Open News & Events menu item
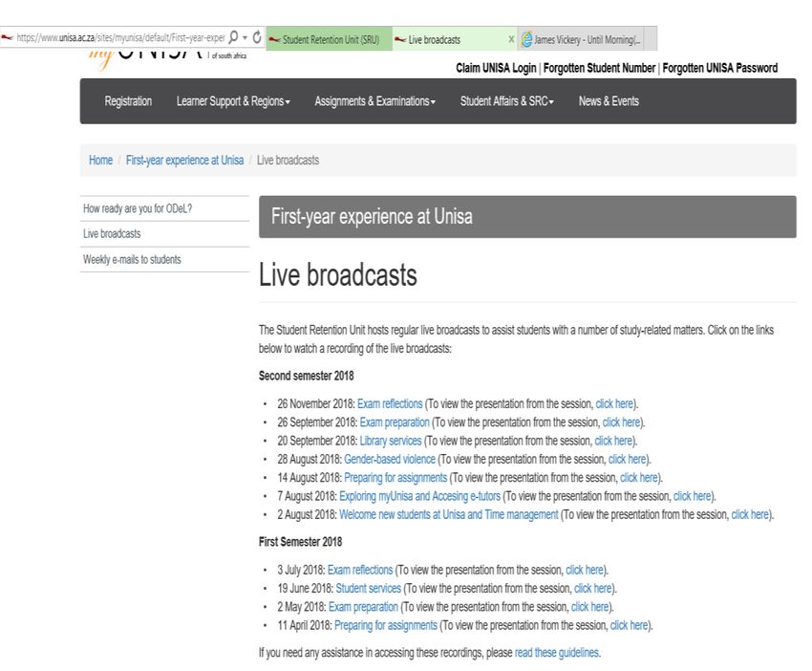Screen dimensions: 812x671 click(x=609, y=101)
